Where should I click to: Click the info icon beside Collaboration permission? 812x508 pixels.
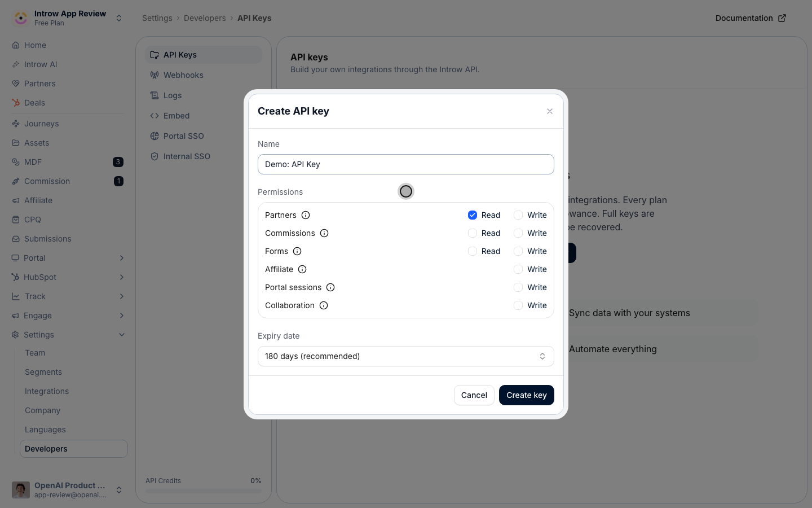click(324, 305)
